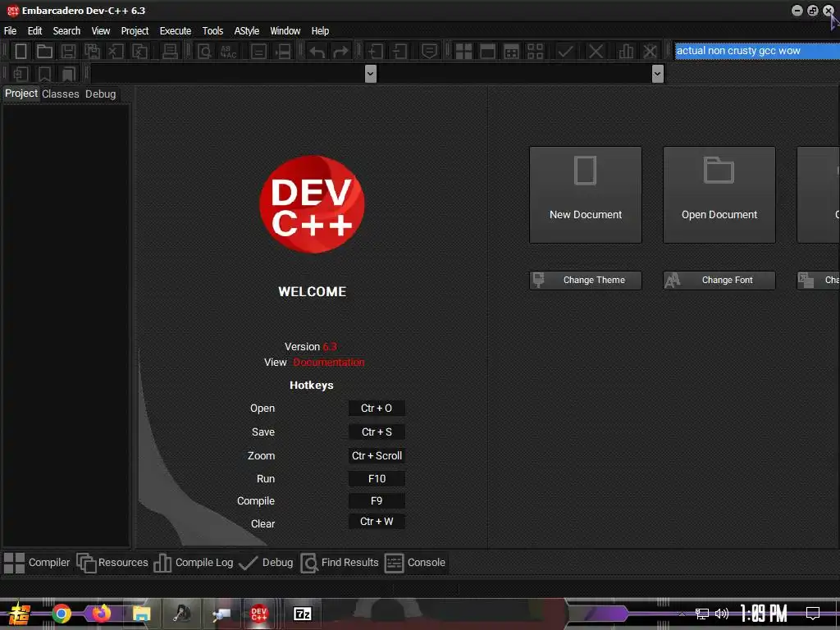Click the Print toolbar icon

[170, 52]
